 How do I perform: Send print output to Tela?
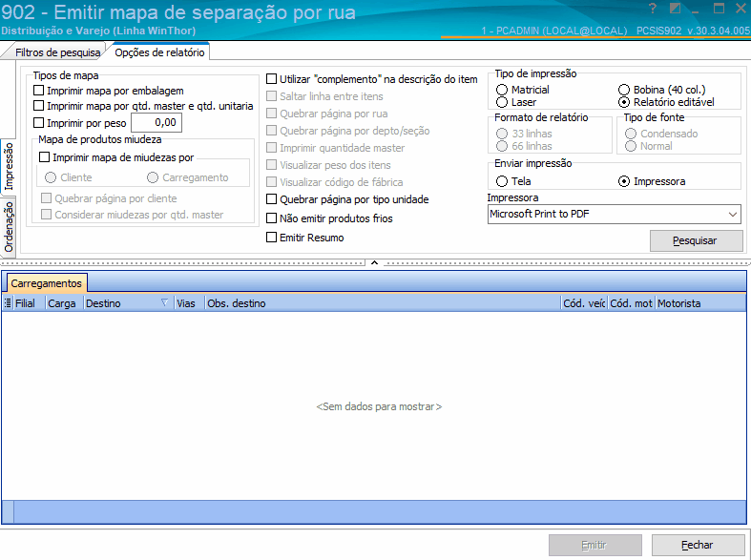502,181
